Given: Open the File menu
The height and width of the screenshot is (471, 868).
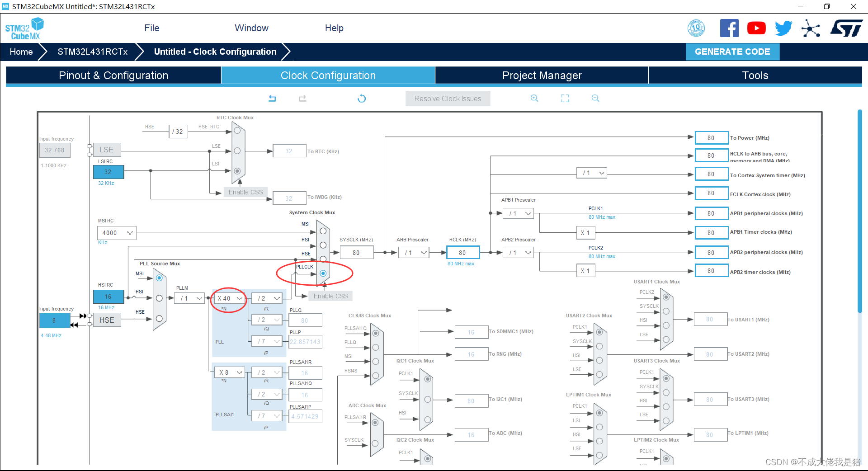Looking at the screenshot, I should point(152,28).
